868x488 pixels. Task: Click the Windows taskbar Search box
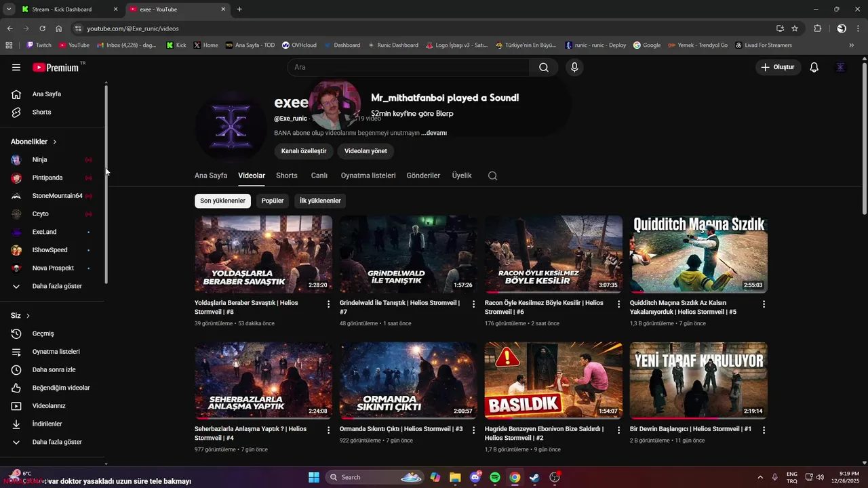click(x=375, y=477)
